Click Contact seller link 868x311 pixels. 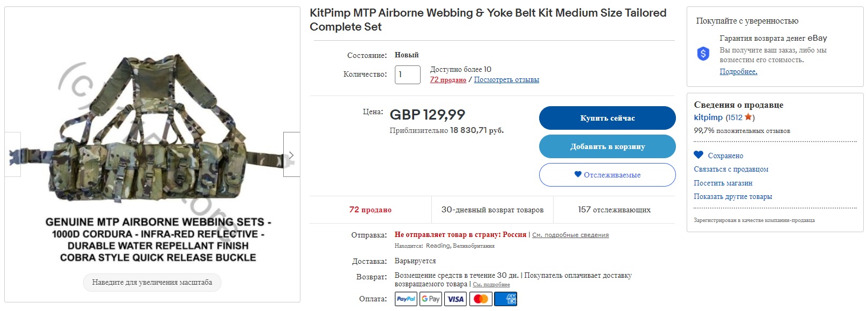click(731, 169)
